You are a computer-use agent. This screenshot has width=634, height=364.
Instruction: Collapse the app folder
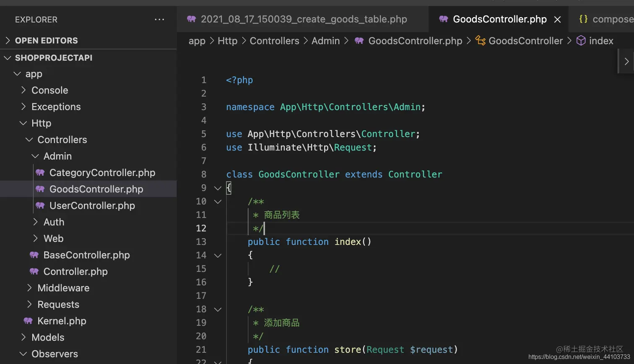pyautogui.click(x=17, y=74)
